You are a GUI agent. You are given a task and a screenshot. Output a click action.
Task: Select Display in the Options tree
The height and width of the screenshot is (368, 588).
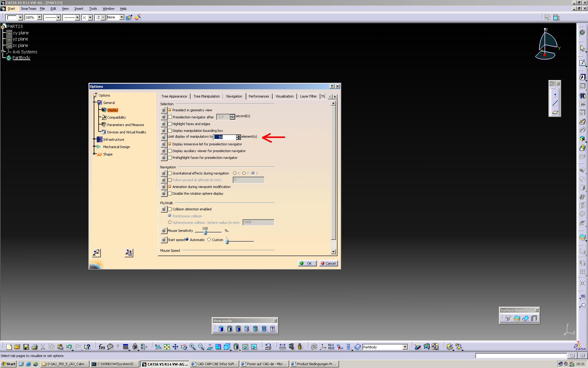[112, 110]
